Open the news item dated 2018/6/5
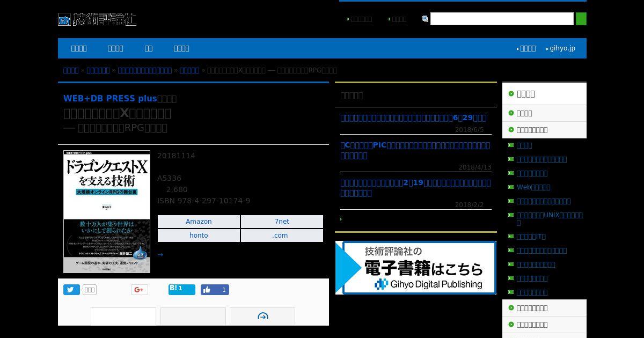 point(413,118)
